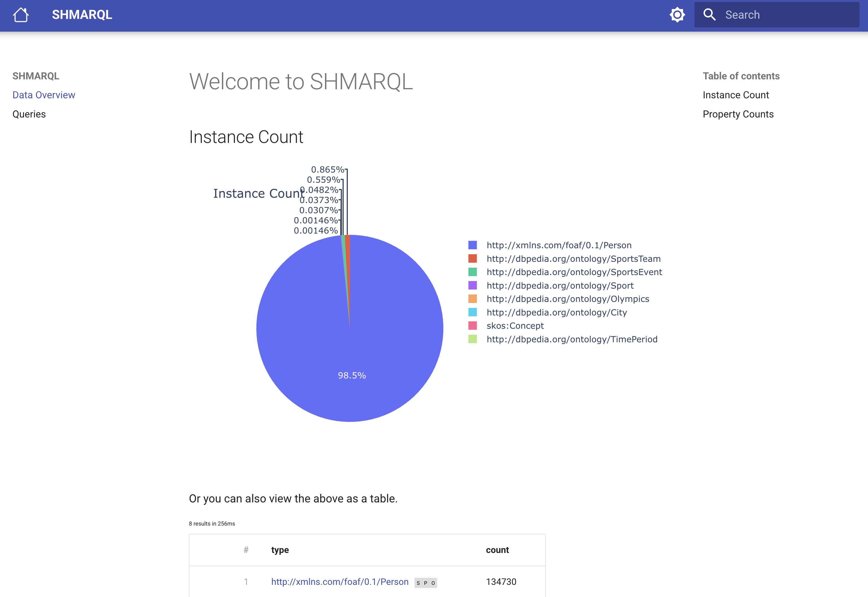This screenshot has height=597, width=868.
Task: Jump to Instance Count via table of contents
Action: (x=735, y=95)
